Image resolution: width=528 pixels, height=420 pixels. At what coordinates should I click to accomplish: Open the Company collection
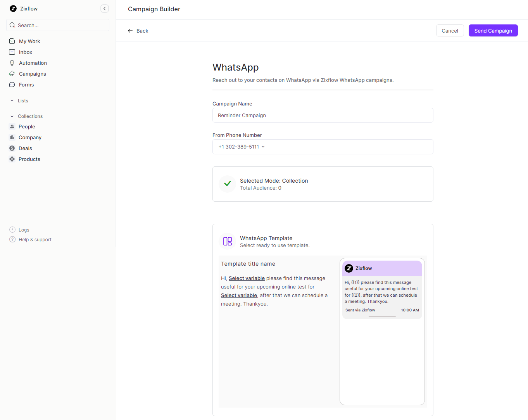pyautogui.click(x=29, y=137)
